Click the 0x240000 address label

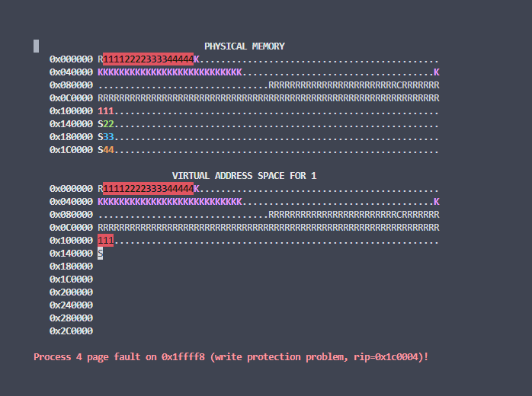(71, 305)
